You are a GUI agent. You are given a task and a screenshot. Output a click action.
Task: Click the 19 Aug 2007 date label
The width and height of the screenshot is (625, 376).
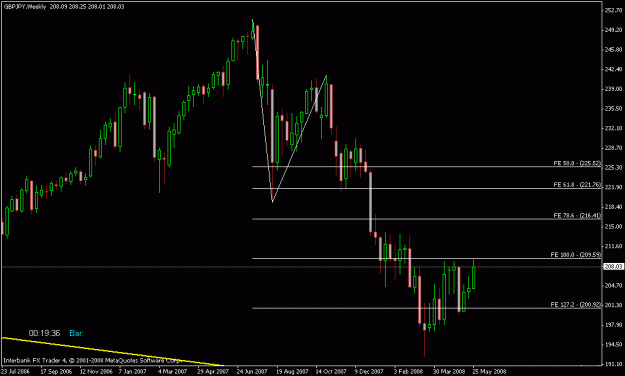(x=292, y=371)
